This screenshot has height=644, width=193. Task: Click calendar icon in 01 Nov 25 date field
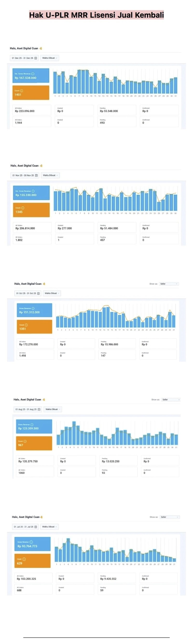pyautogui.click(x=36, y=175)
